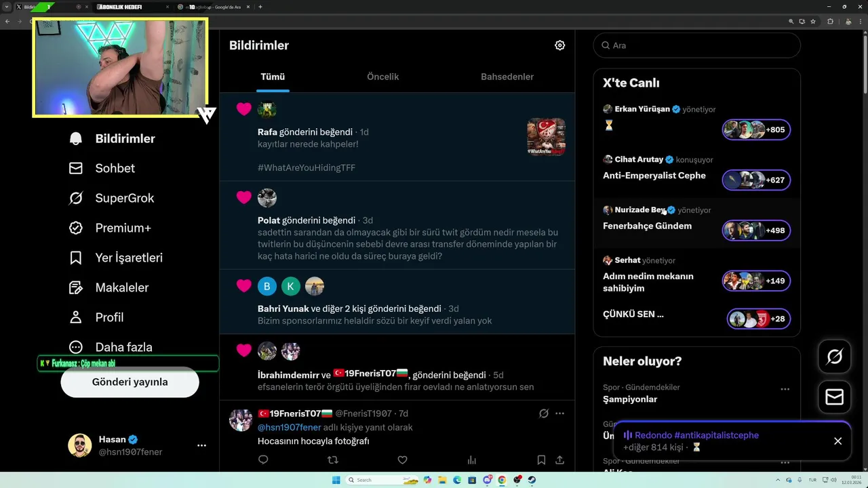Click floating Grok button at right edge
The image size is (868, 488).
click(x=835, y=357)
